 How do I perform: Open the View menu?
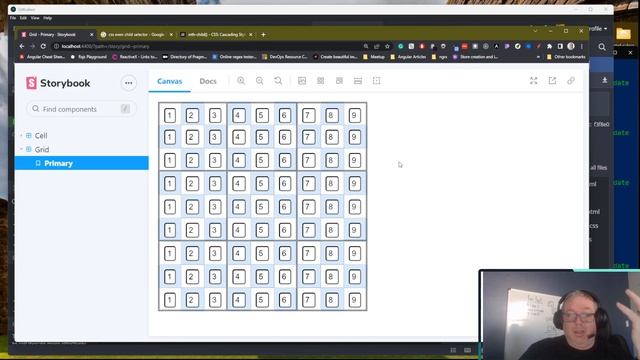[x=35, y=18]
